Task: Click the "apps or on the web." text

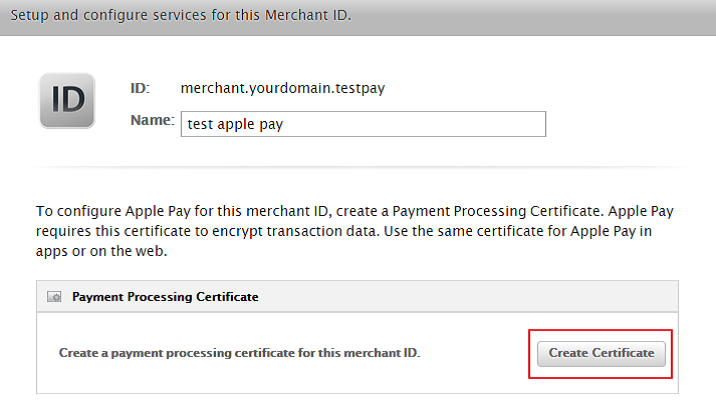Action: click(x=101, y=251)
